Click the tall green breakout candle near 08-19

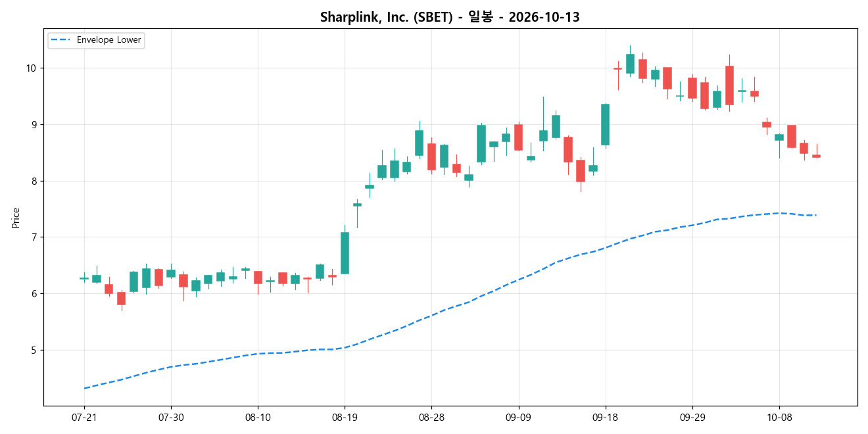(x=345, y=253)
